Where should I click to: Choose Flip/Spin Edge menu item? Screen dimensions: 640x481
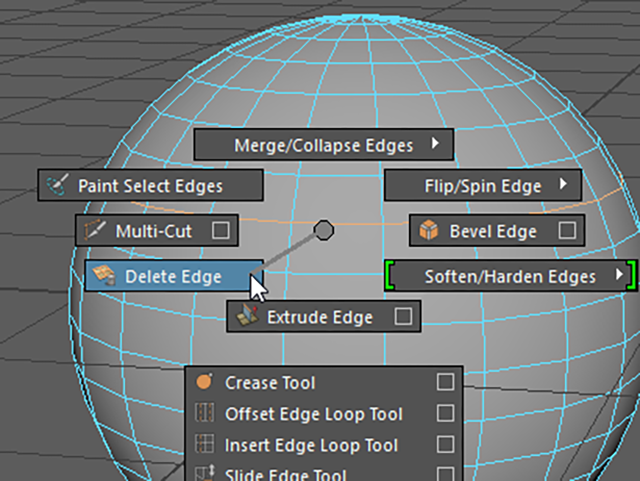(x=483, y=185)
